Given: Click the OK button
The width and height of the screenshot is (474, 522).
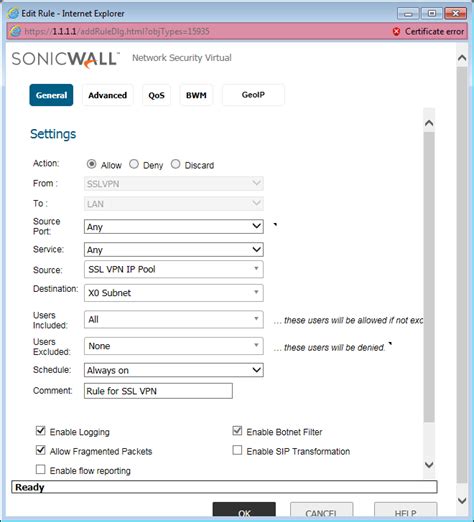Looking at the screenshot, I should click(x=244, y=512).
